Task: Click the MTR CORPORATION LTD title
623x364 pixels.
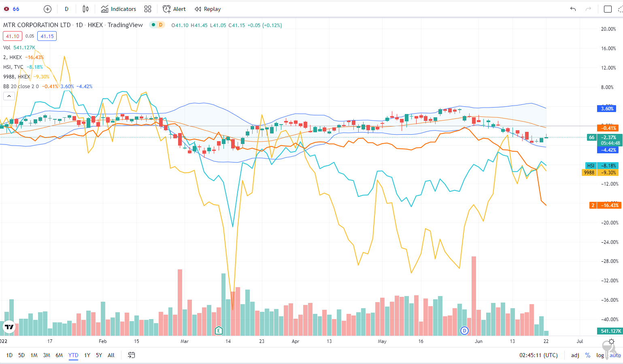Action: point(37,25)
